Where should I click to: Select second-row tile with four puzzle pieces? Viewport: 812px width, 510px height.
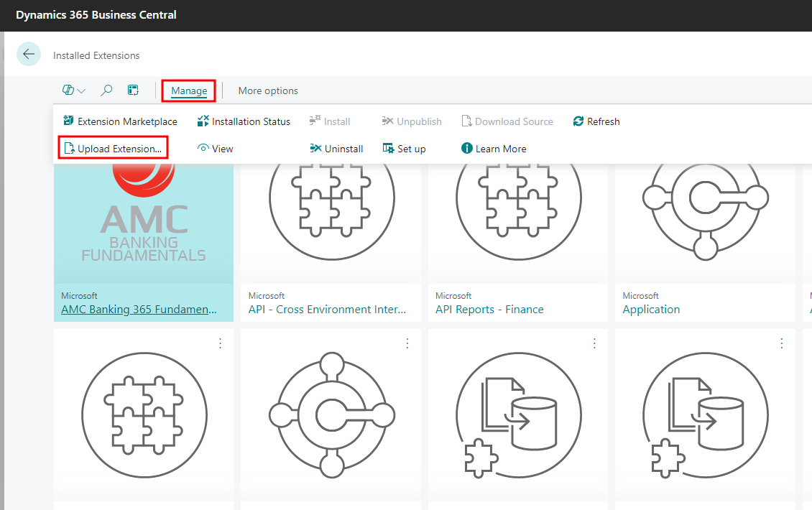[x=144, y=414]
